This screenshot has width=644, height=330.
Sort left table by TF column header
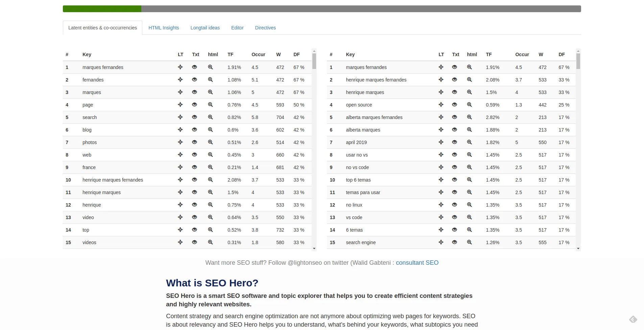230,54
